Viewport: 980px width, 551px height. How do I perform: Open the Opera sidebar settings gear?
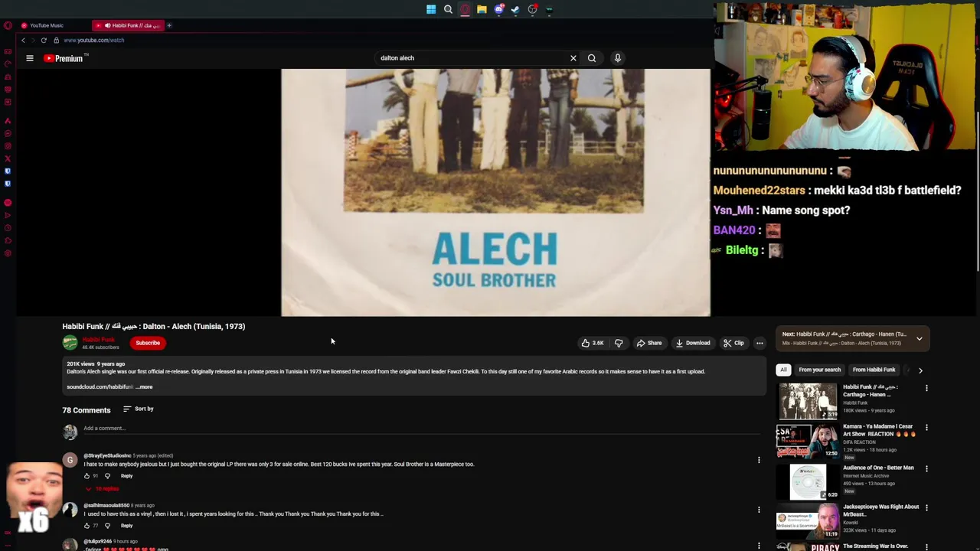(x=8, y=253)
